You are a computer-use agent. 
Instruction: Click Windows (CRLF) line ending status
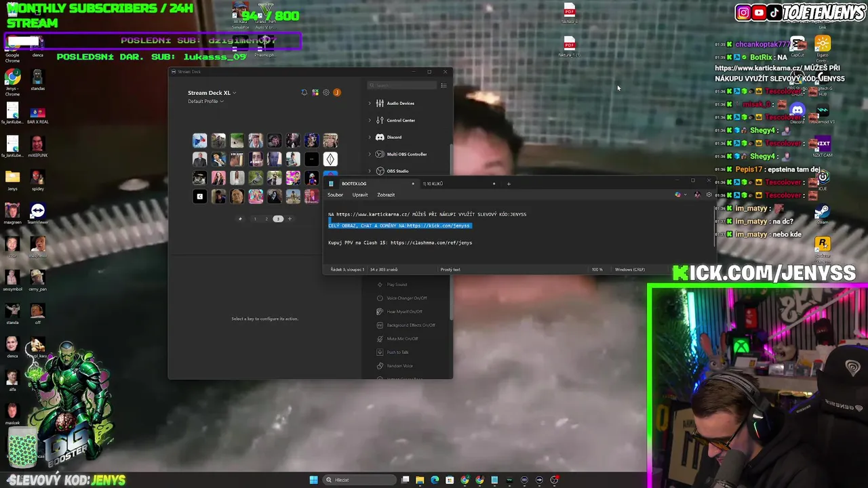pos(630,270)
